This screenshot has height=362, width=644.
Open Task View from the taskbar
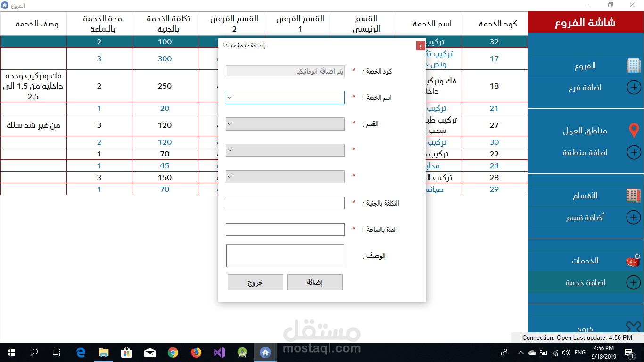[57, 352]
